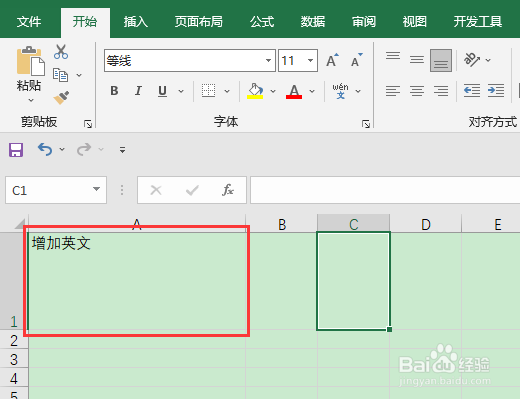Image resolution: width=520 pixels, height=399 pixels.
Task: Switch to 开始 tab
Action: (85, 22)
